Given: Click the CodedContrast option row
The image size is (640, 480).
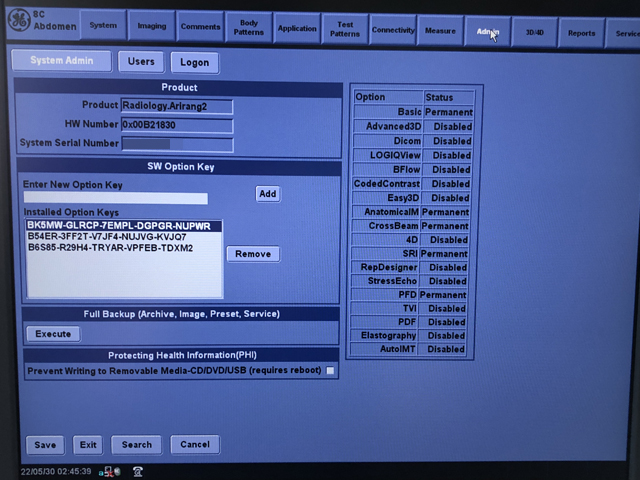Looking at the screenshot, I should [x=411, y=184].
